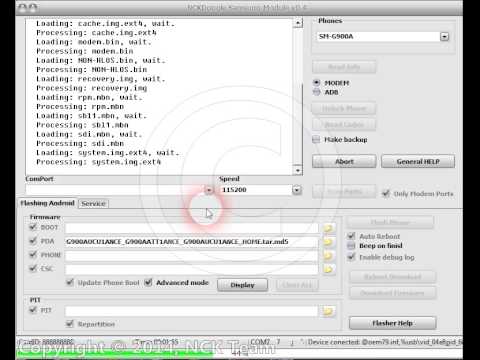
Task: Toggle Update Phone Boot checkbox
Action: pyautogui.click(x=70, y=282)
